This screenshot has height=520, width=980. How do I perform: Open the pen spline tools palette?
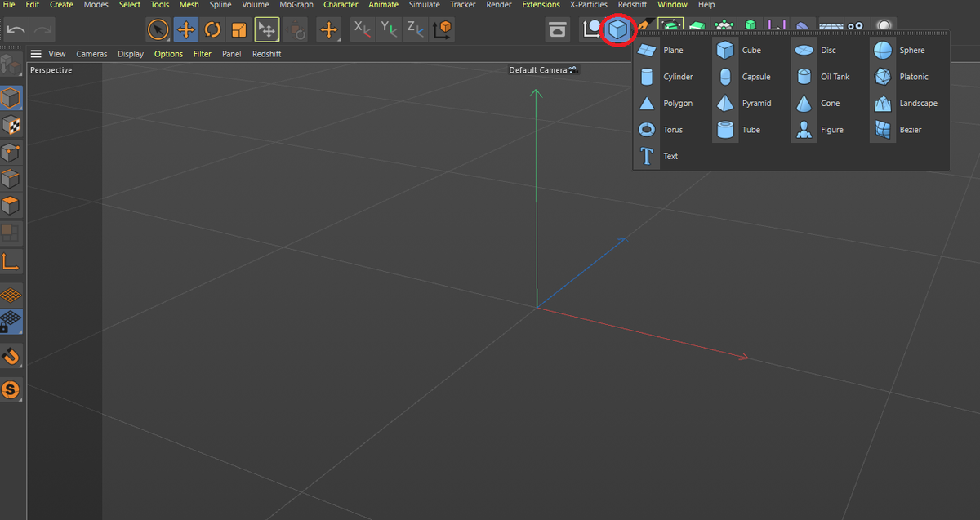(x=645, y=26)
